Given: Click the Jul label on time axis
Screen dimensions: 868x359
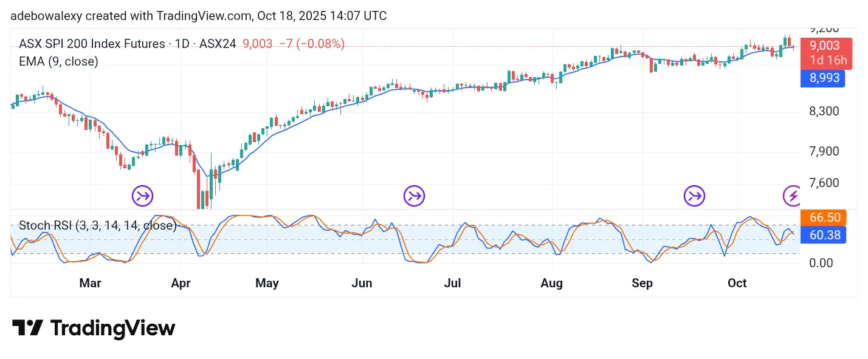Looking at the screenshot, I should pyautogui.click(x=453, y=283).
